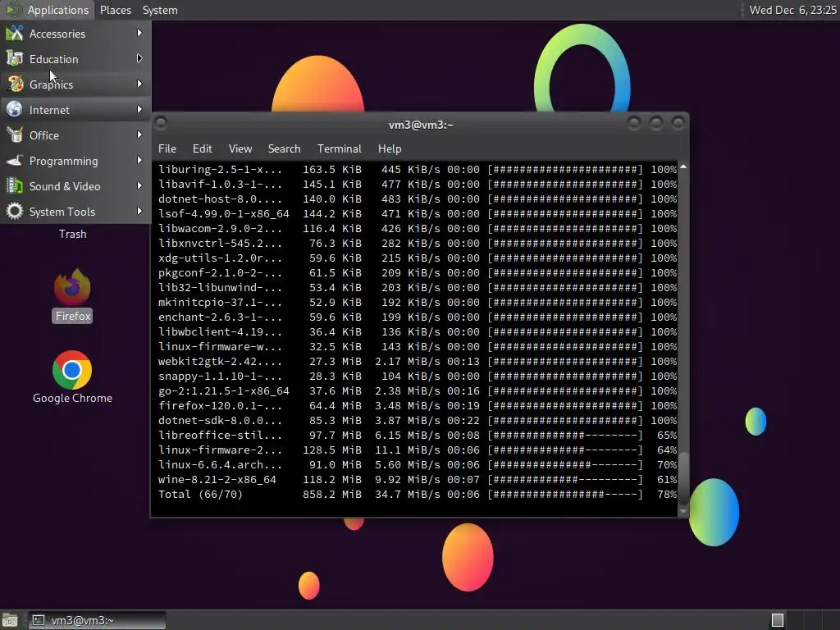The width and height of the screenshot is (840, 630).
Task: Click the workspace switcher box in bottom panel
Action: coord(778,620)
